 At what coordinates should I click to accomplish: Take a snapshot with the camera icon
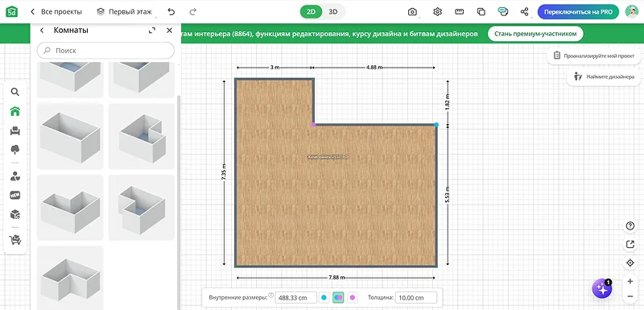(x=412, y=12)
